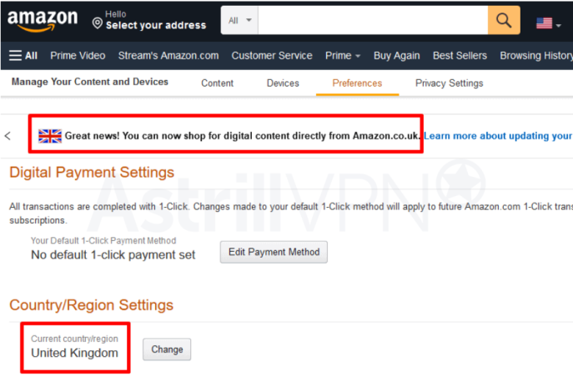Open Prime Video in navigation bar
This screenshot has height=392, width=573.
[x=78, y=56]
